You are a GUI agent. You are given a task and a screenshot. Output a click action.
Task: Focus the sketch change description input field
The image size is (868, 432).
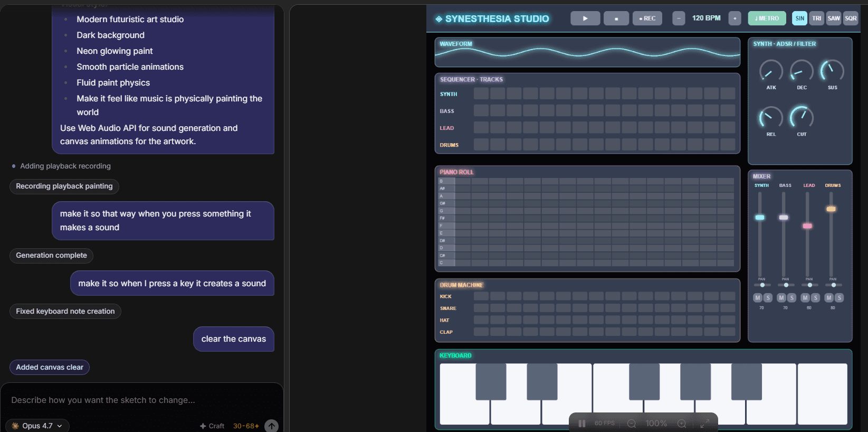141,400
